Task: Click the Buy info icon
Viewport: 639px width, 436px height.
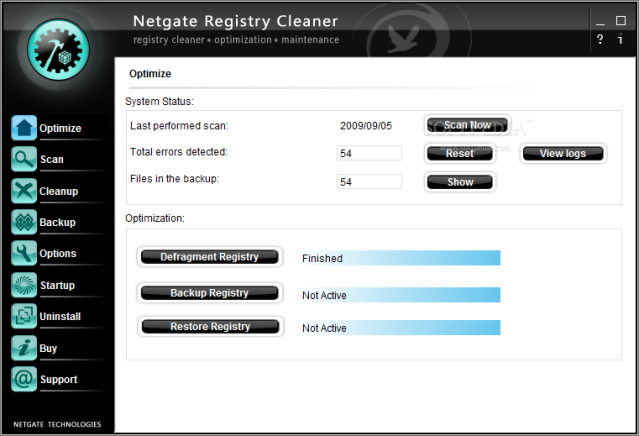Action: click(24, 348)
